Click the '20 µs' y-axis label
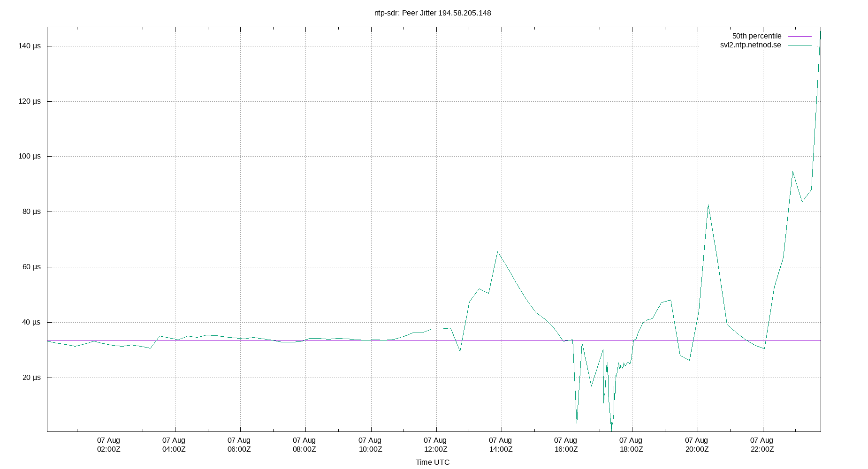 [x=31, y=378]
